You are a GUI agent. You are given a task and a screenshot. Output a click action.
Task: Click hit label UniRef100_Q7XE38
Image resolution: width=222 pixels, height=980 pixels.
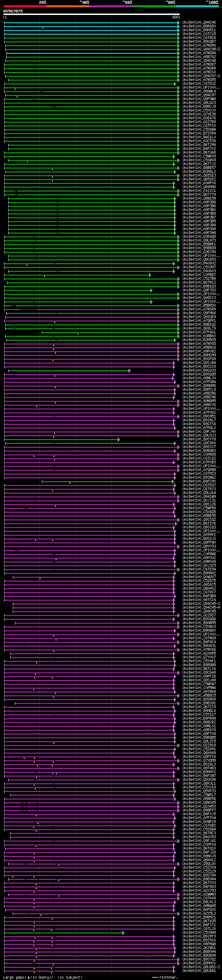pyautogui.click(x=199, y=114)
